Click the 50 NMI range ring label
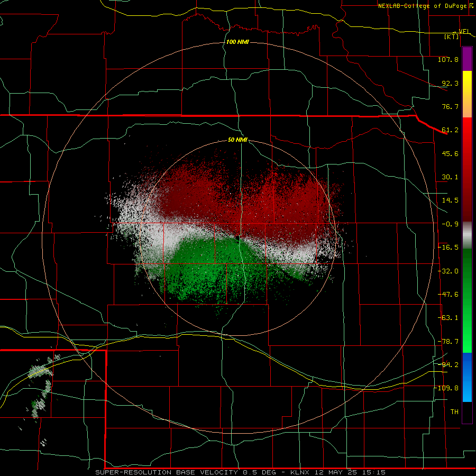This screenshot has height=476, width=476. pos(237,140)
